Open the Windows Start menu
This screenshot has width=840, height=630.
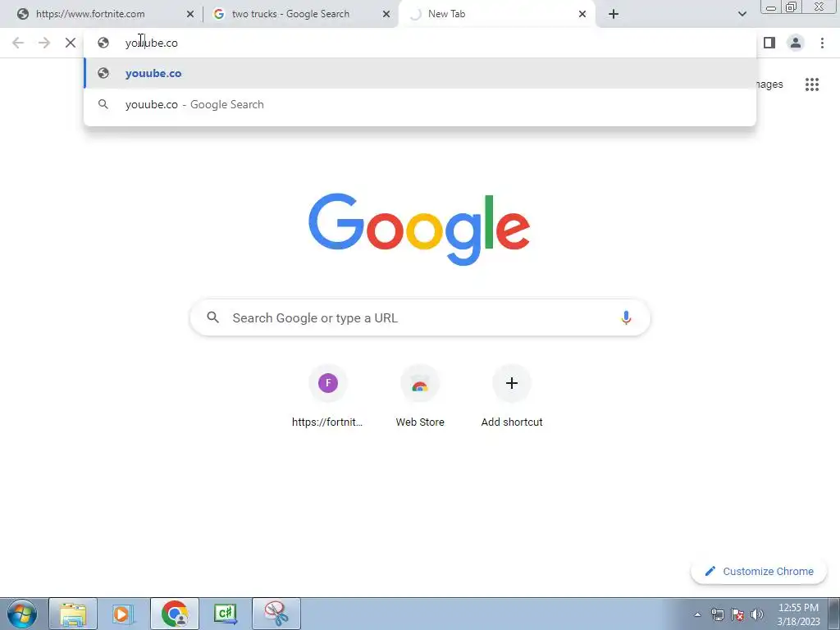pos(22,614)
